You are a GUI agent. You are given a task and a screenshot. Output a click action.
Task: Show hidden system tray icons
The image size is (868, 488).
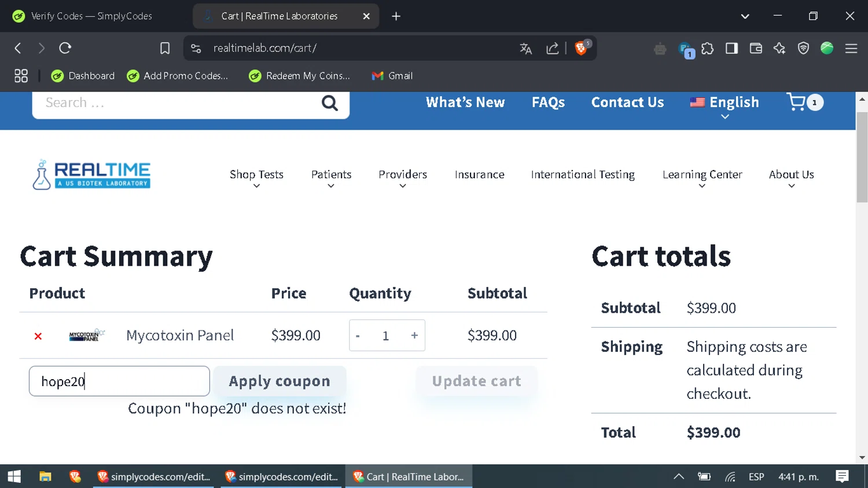pos(679,476)
